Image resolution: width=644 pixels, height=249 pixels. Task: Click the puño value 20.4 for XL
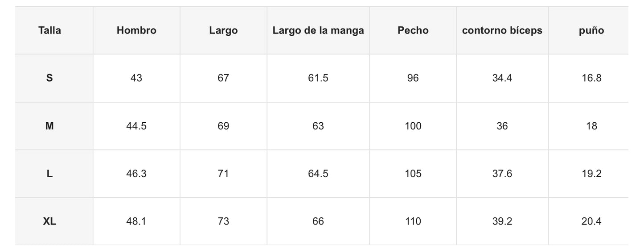click(591, 221)
